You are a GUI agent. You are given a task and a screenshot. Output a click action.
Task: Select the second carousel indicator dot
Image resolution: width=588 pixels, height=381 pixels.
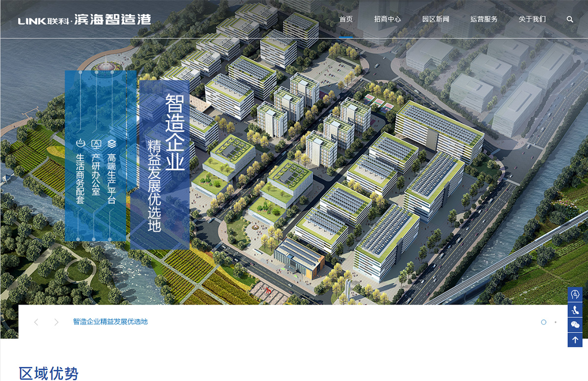[555, 322]
